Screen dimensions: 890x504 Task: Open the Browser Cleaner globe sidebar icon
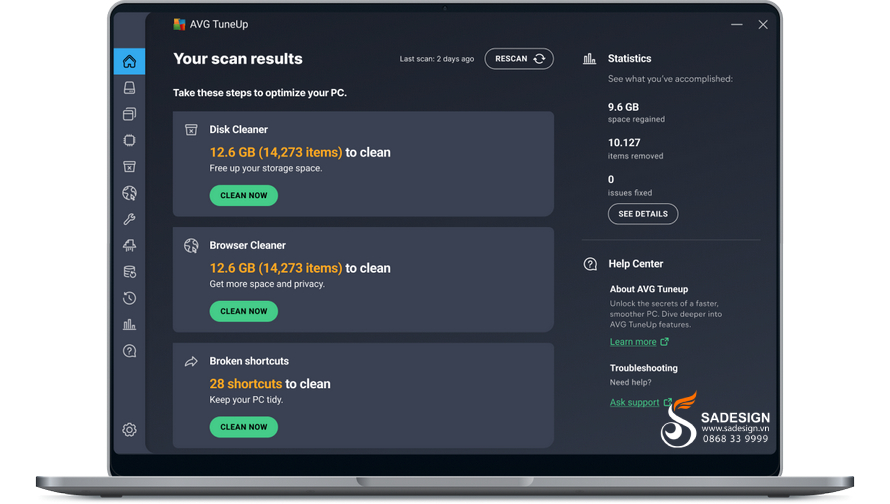129,193
